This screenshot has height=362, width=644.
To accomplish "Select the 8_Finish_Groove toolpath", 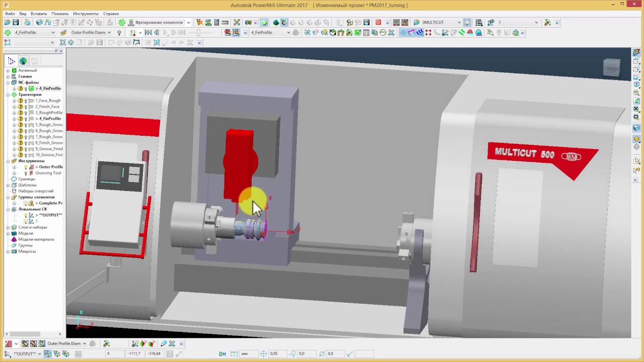I will point(49,143).
